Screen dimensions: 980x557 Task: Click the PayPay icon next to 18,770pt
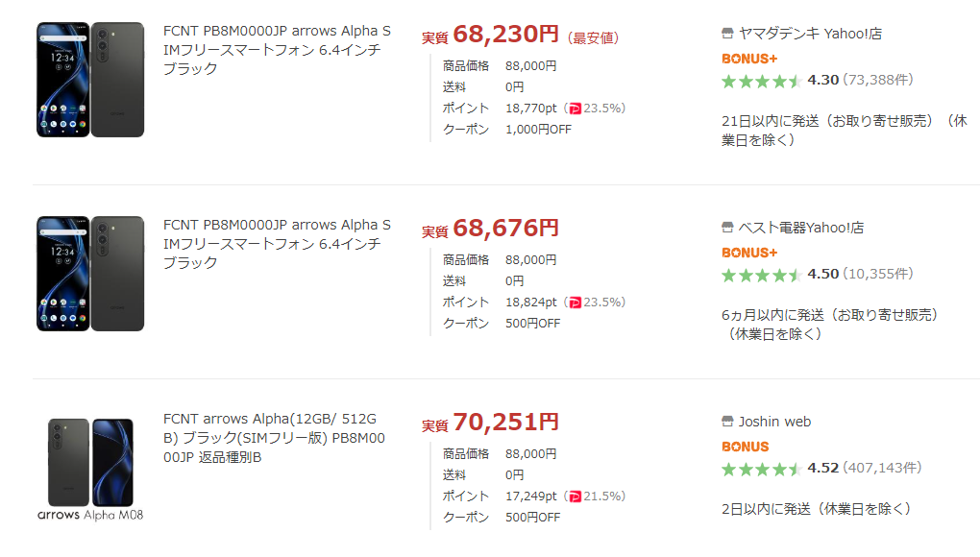coord(575,109)
